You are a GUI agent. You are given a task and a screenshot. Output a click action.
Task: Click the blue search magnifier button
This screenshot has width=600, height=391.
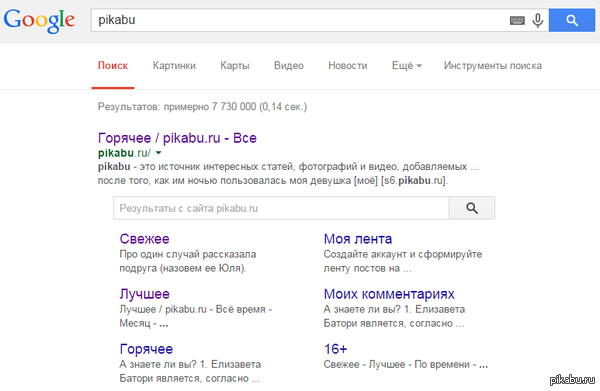click(572, 20)
